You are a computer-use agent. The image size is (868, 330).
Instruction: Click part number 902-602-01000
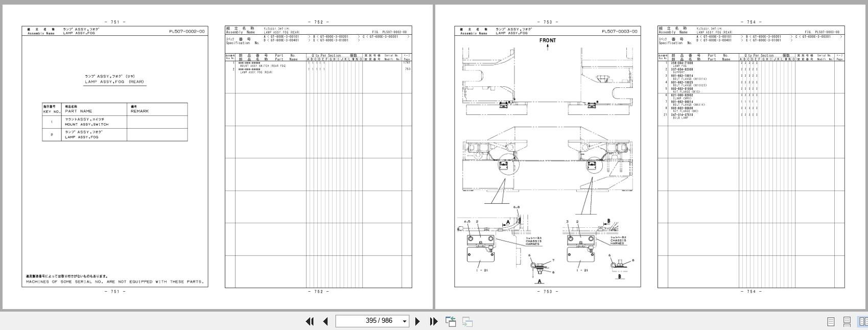tap(682, 89)
